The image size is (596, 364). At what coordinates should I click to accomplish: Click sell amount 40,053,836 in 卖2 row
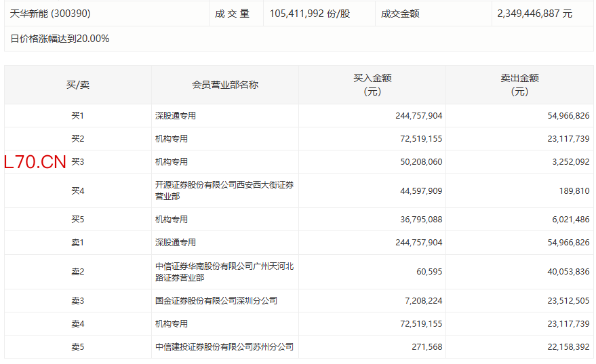(x=566, y=272)
